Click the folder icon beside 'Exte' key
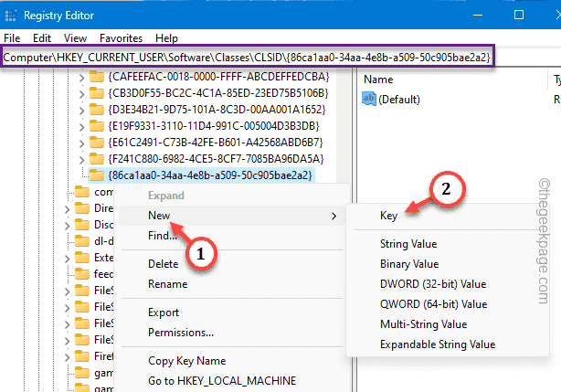Image resolution: width=561 pixels, height=392 pixels. click(82, 258)
